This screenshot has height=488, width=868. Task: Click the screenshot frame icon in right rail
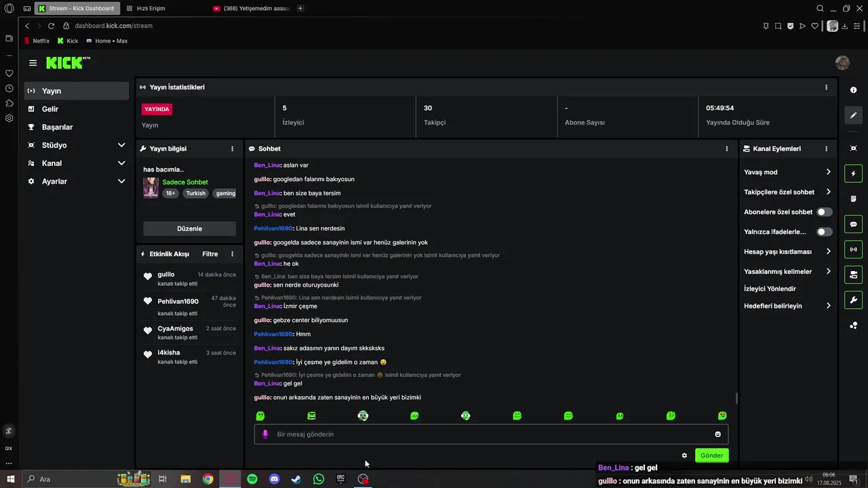[853, 148]
